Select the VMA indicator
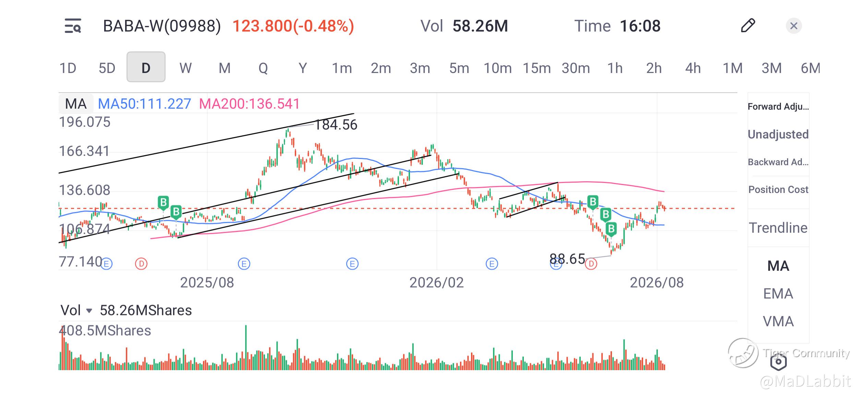Image resolution: width=868 pixels, height=401 pixels. 778,321
